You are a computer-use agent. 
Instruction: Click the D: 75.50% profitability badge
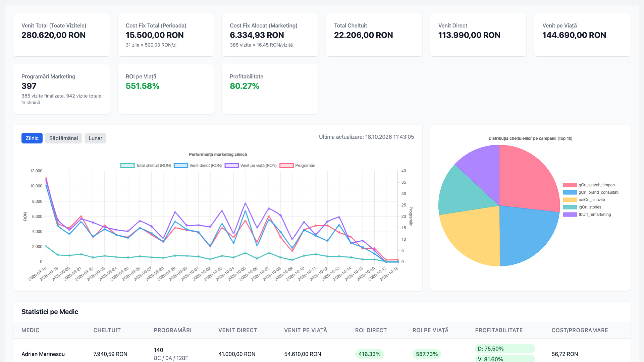[x=505, y=349]
